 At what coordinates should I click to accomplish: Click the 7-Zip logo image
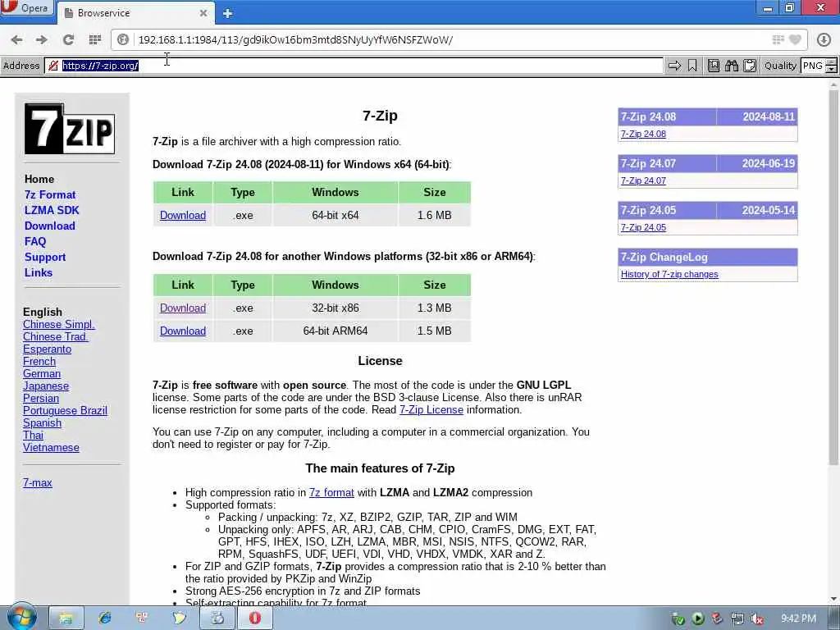coord(70,129)
